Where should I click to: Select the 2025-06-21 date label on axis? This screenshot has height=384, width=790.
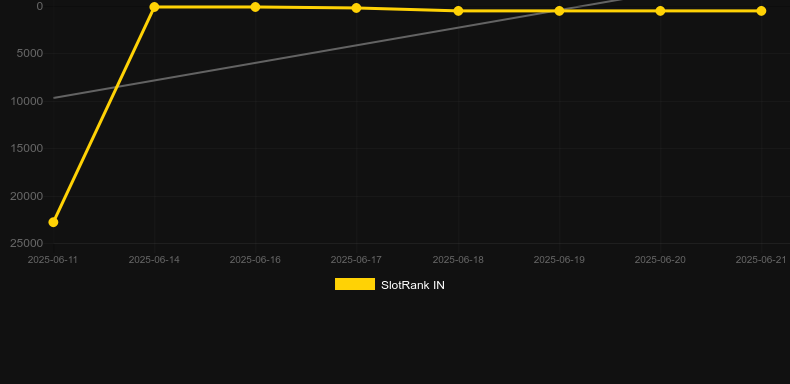[x=761, y=260]
